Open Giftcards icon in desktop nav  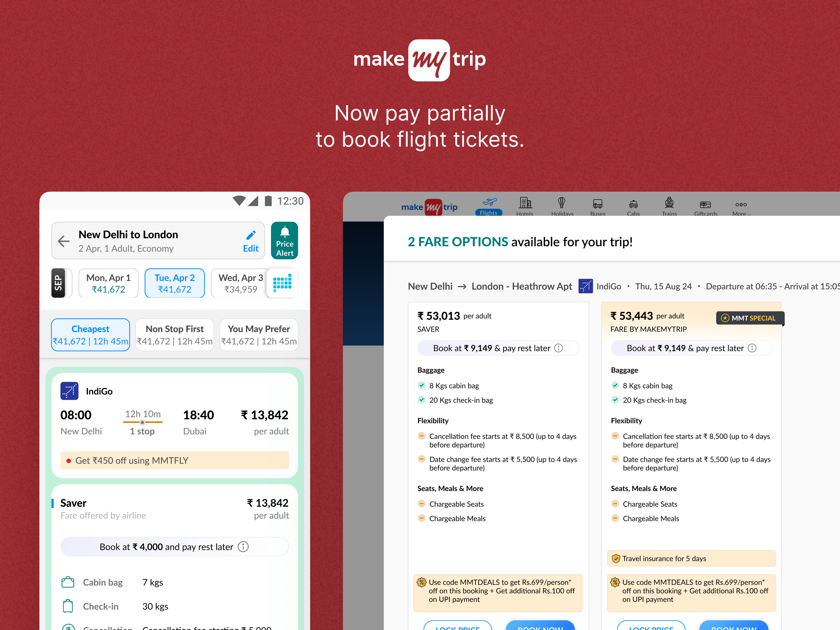coord(705,205)
